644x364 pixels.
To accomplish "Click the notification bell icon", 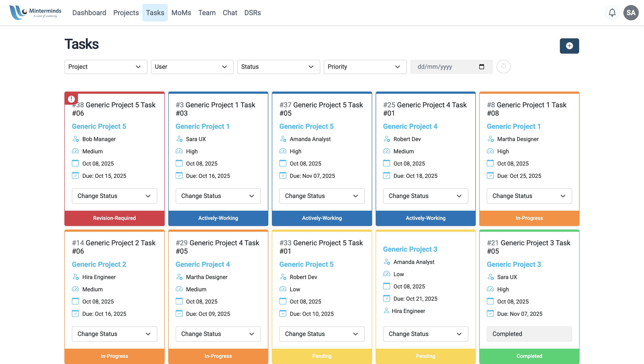I will [x=612, y=12].
